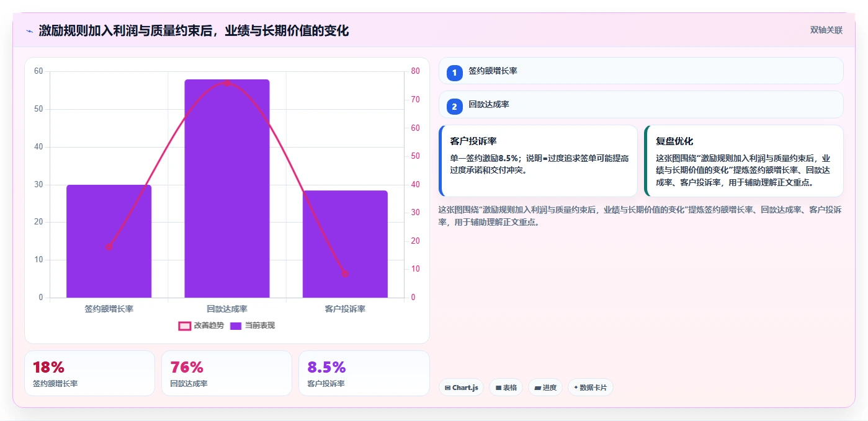868x421 pixels.
Task: Click the x-axis label 回款达成率
Action: coord(227,309)
